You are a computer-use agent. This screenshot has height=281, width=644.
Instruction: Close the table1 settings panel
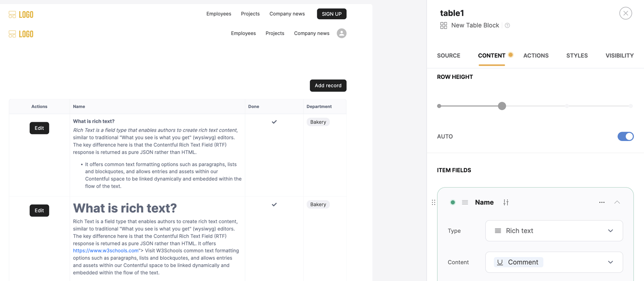click(625, 13)
